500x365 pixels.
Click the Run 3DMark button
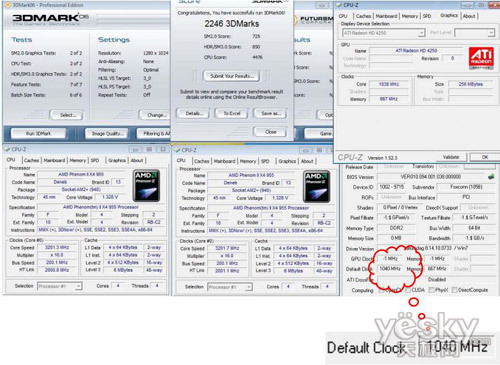38,134
